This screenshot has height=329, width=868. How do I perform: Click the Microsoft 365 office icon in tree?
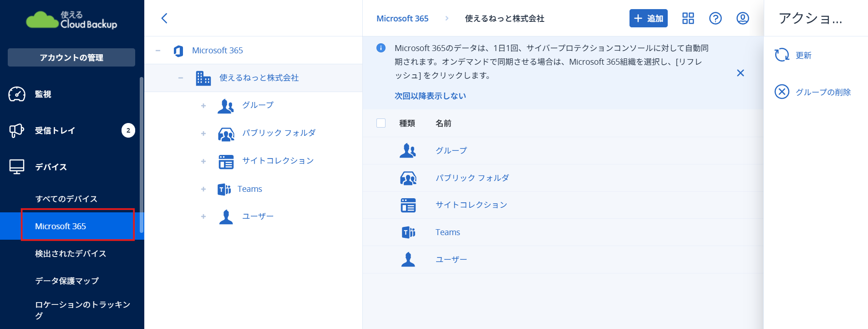coord(178,51)
